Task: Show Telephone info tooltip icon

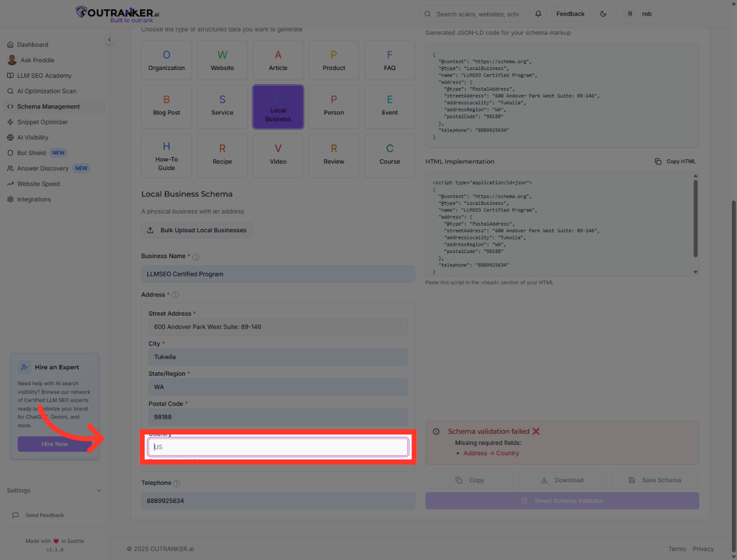Action: (176, 483)
